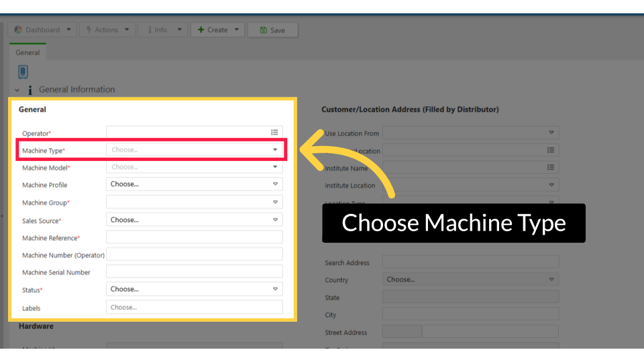Click the Dashboard toolbar button
Screen dimensions: 644x362
click(x=42, y=30)
